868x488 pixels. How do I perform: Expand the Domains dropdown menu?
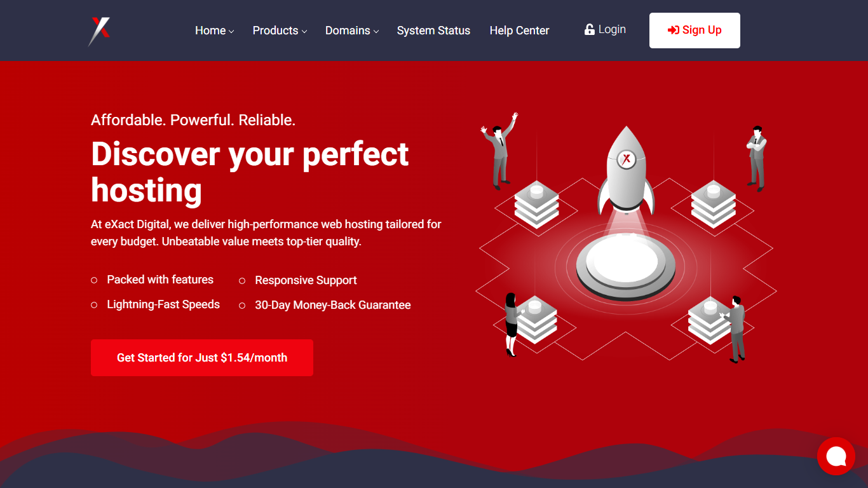click(352, 30)
